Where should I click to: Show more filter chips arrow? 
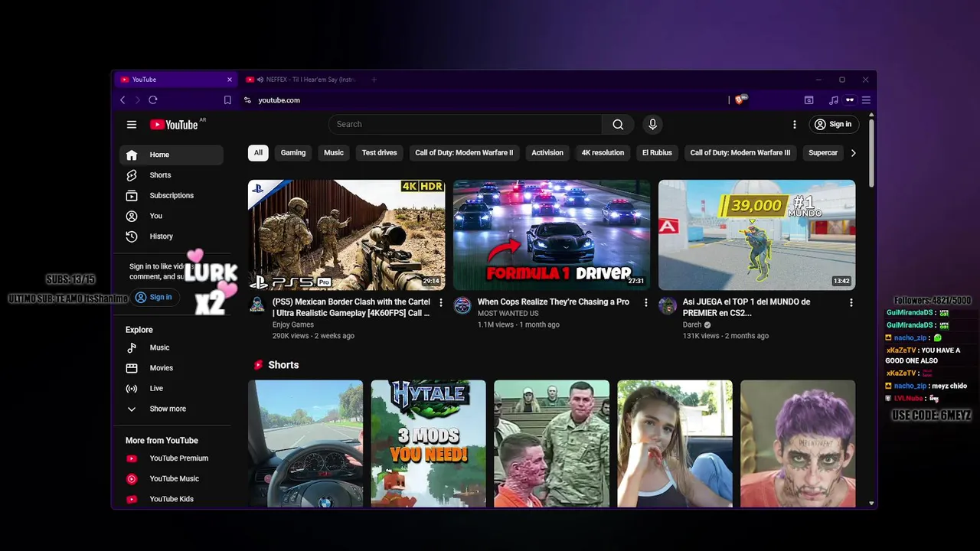853,153
